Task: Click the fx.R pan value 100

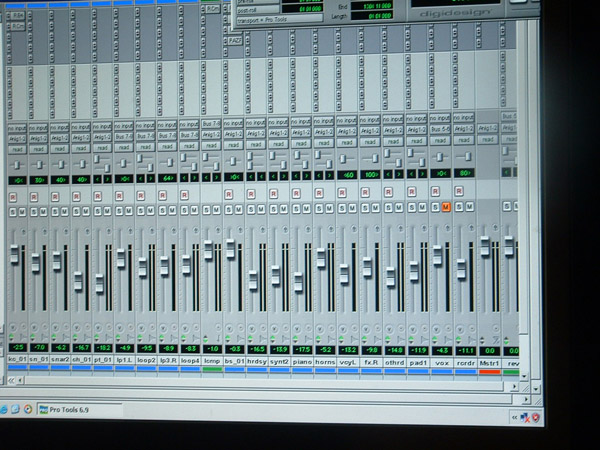Action: 370,174
